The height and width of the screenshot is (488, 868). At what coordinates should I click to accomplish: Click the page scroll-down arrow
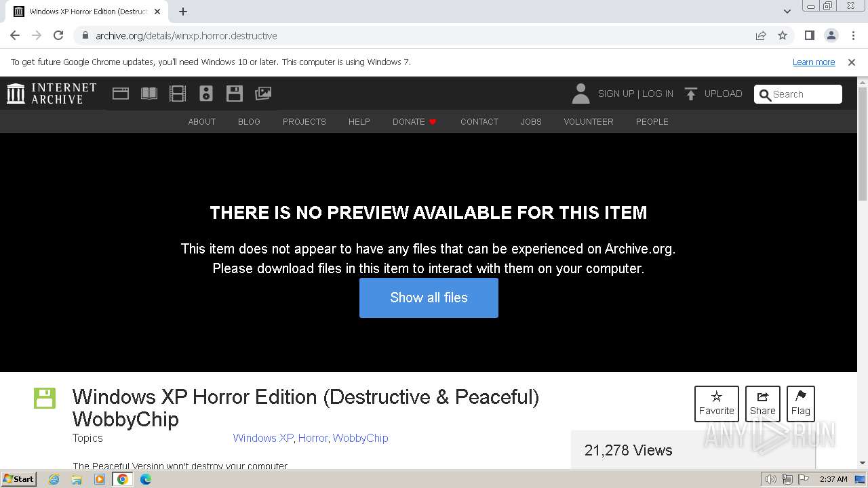pyautogui.click(x=863, y=463)
